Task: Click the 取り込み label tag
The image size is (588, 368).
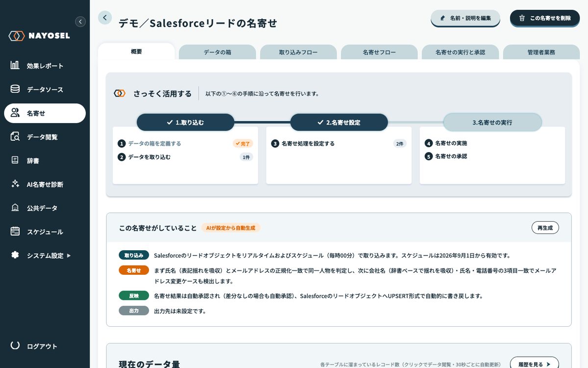Action: pos(134,255)
